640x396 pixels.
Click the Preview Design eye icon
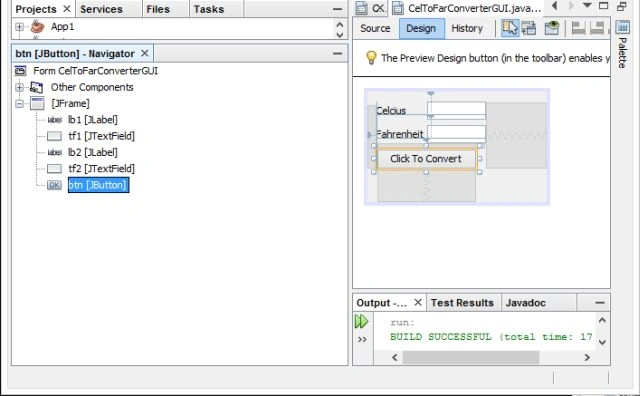click(x=551, y=28)
